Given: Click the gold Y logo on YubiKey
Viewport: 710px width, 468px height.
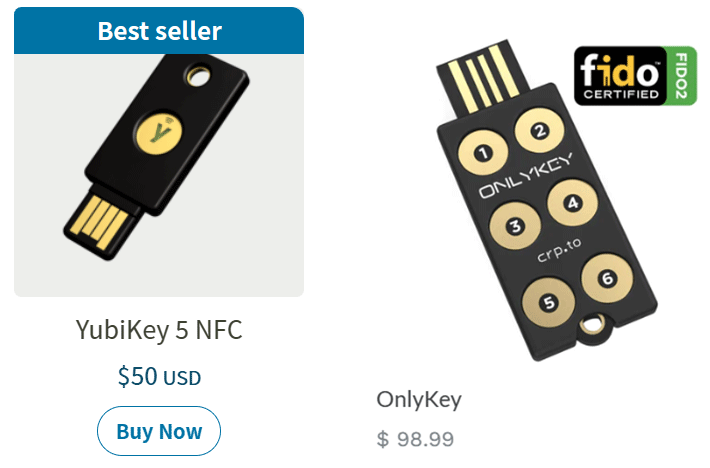Looking at the screenshot, I should pos(158,131).
